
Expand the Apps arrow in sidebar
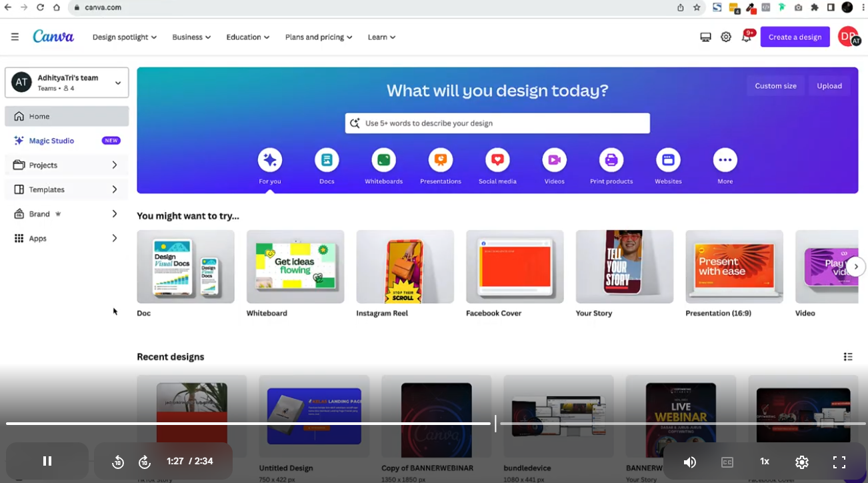click(115, 238)
